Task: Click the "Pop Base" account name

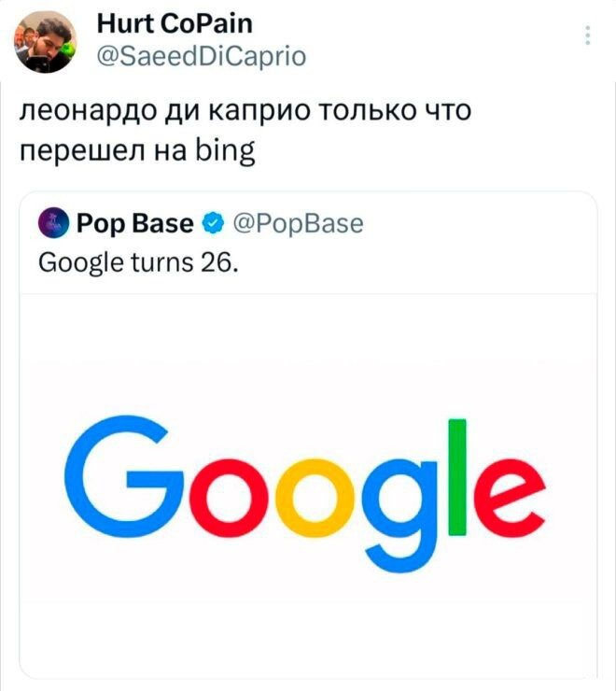Action: click(x=135, y=224)
